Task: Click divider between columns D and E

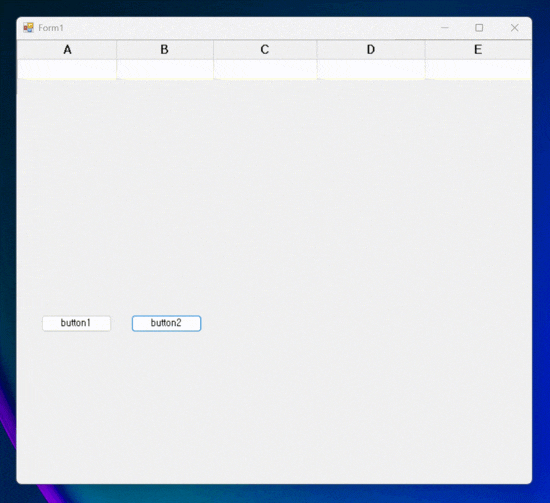Action: (x=425, y=50)
